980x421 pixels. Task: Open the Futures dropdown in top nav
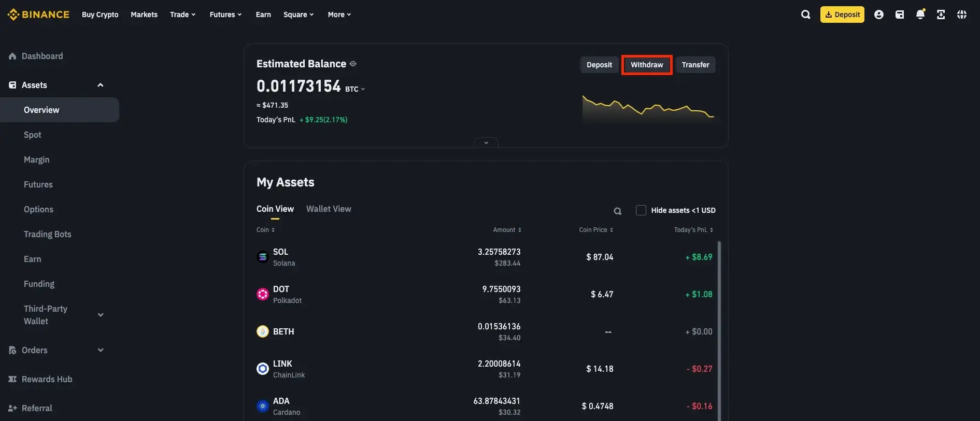tap(225, 14)
